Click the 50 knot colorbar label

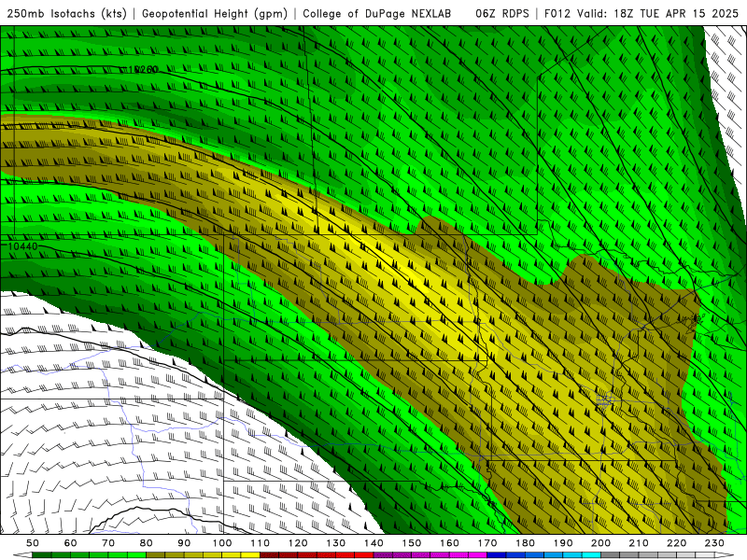click(33, 543)
